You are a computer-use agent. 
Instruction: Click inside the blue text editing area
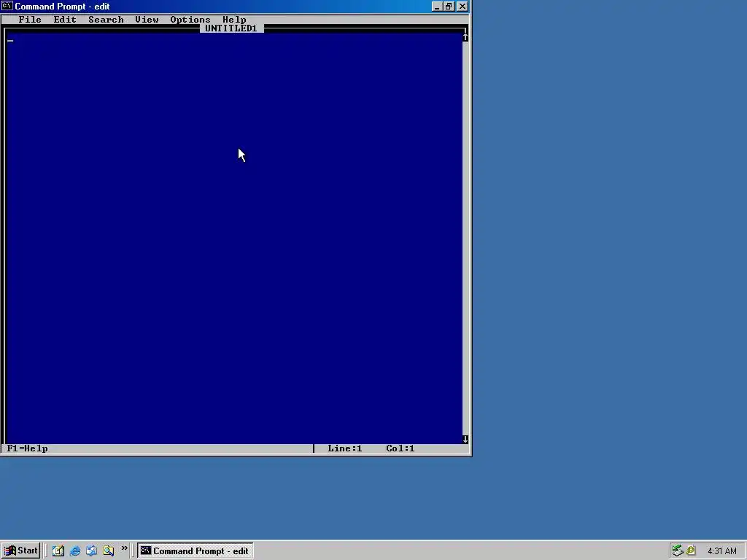(233, 238)
